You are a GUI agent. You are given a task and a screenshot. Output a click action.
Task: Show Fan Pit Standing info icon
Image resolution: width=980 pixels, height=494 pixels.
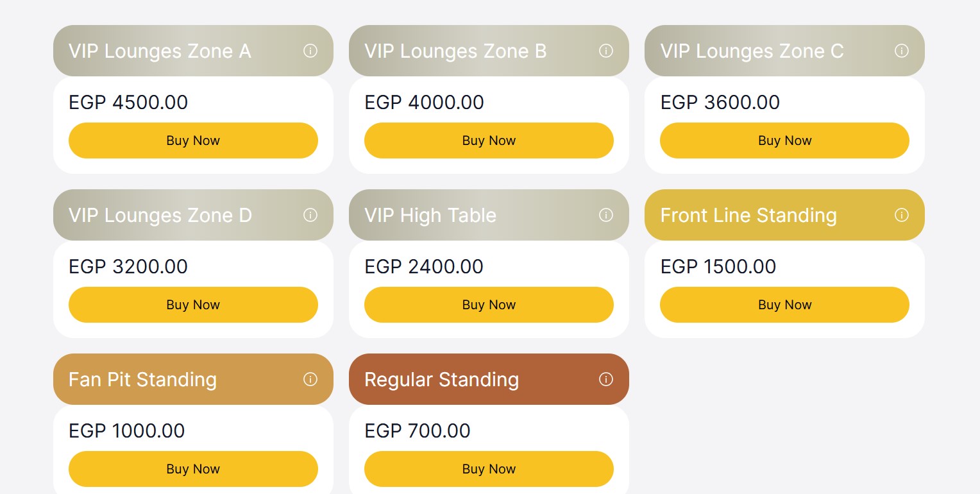310,379
